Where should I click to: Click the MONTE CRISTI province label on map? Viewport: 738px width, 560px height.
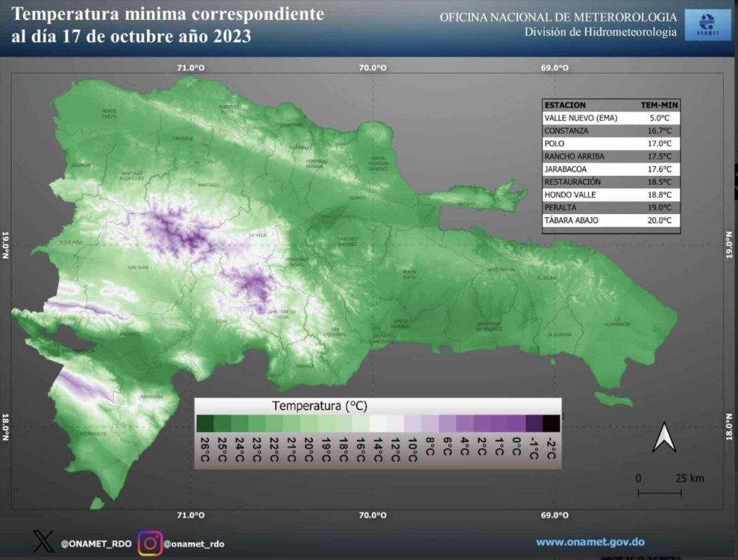[109, 113]
